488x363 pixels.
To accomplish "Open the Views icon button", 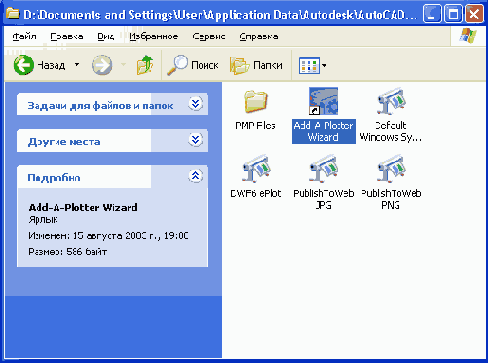I will 309,65.
